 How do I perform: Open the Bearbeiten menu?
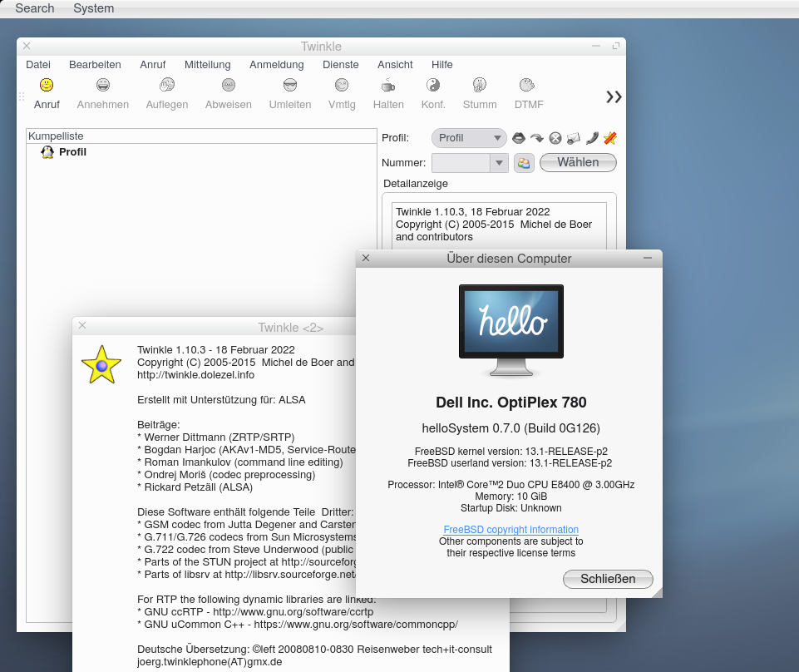[x=95, y=65]
